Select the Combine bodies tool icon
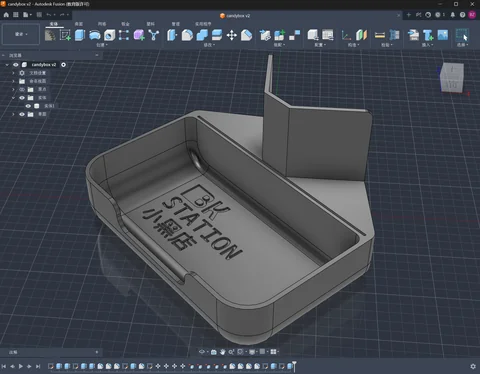Viewport: 480px width, 374px height. (202, 35)
